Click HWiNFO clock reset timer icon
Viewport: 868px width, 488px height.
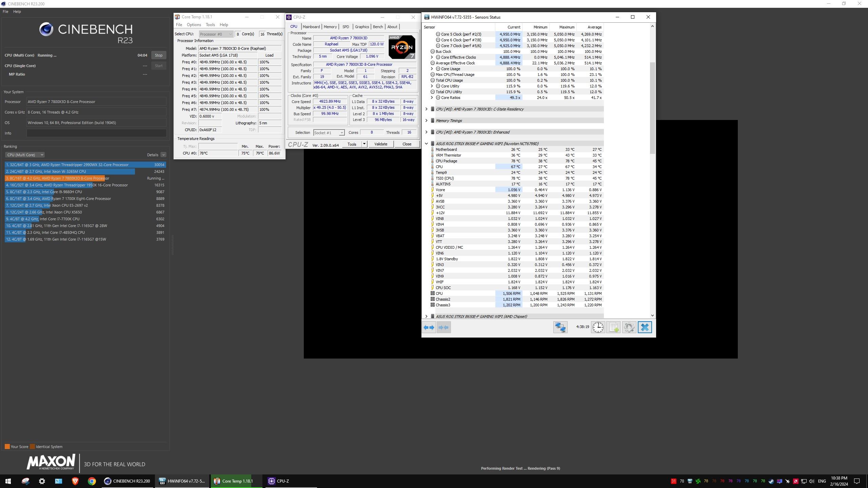(x=598, y=327)
